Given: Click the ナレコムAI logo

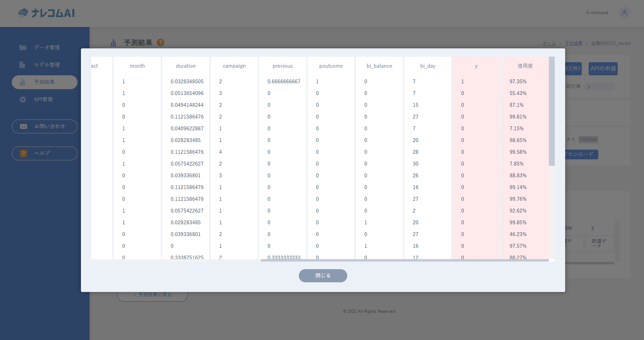Looking at the screenshot, I should (x=46, y=13).
